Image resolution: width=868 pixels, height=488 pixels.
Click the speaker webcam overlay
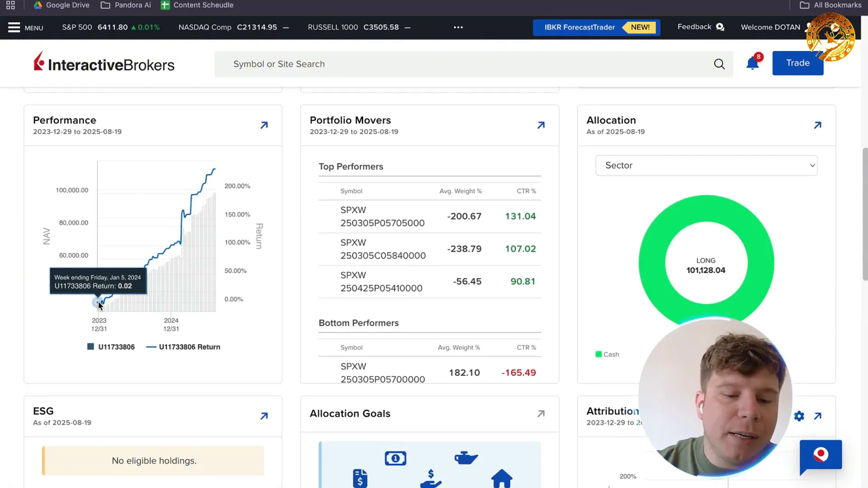715,399
